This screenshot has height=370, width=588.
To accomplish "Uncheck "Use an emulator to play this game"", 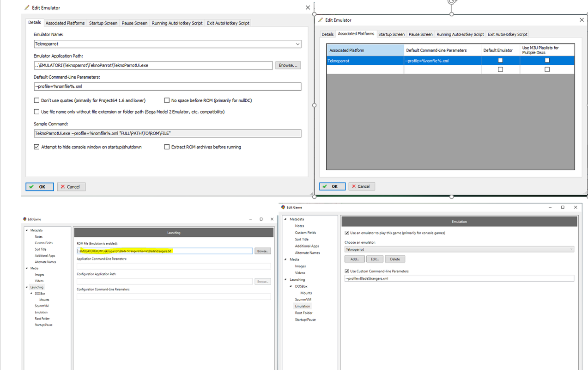I will (347, 233).
